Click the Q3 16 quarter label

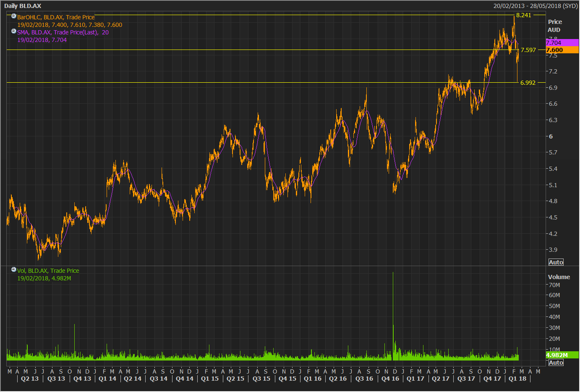tap(364, 379)
